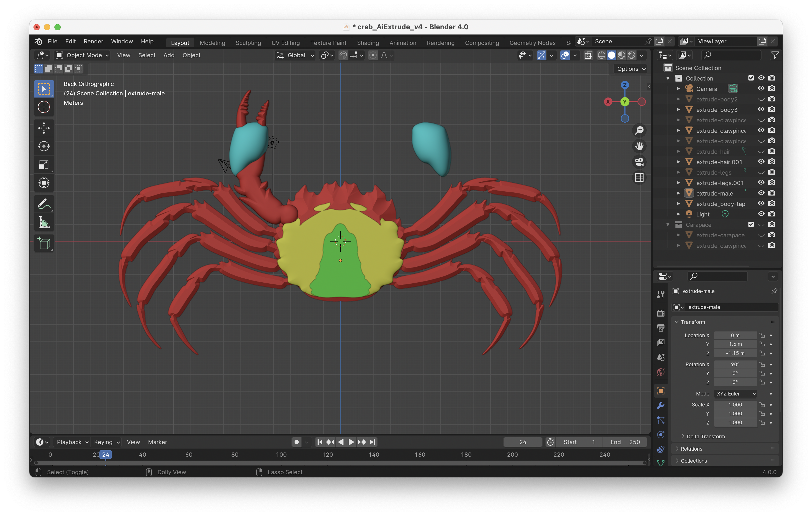
Task: Open the Modifiers wrench properties tab
Action: 661,405
